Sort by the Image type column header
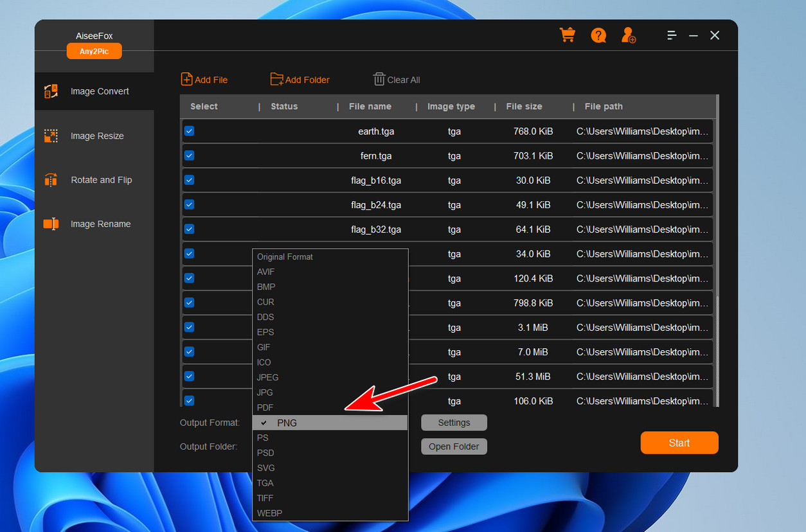 point(451,107)
